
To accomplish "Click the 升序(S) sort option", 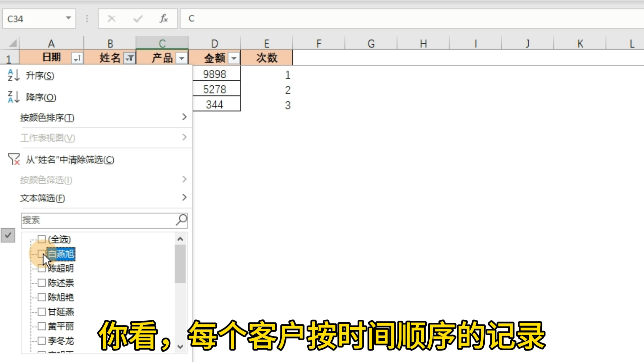I will (x=40, y=76).
